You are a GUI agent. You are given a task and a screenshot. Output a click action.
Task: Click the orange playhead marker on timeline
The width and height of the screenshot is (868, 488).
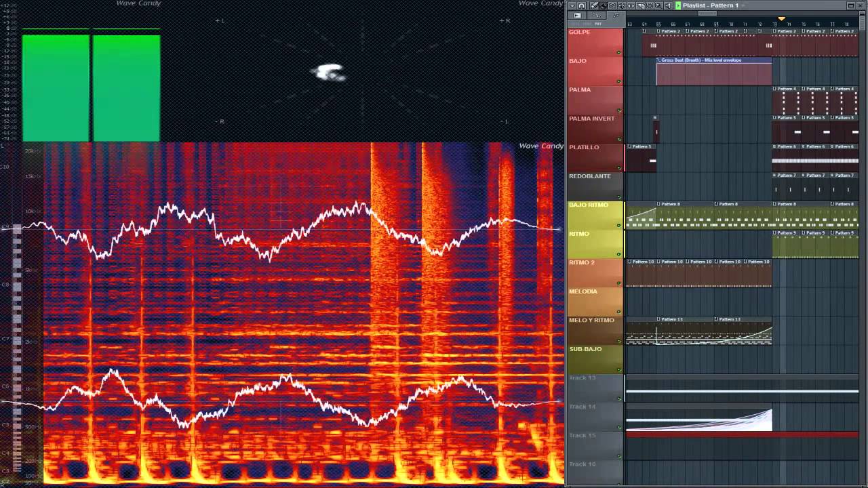[x=781, y=19]
